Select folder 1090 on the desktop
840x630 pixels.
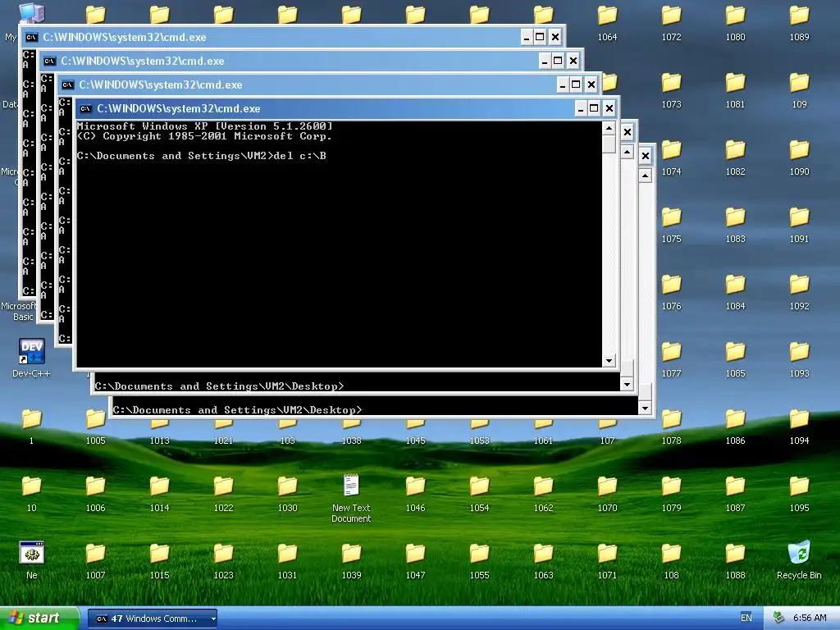799,158
